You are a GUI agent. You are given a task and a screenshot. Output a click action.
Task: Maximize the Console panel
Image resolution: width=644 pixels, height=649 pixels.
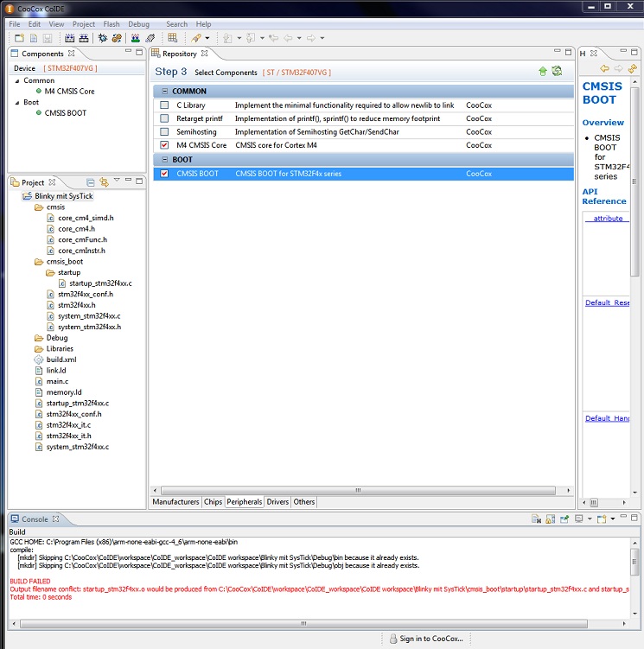coord(634,518)
